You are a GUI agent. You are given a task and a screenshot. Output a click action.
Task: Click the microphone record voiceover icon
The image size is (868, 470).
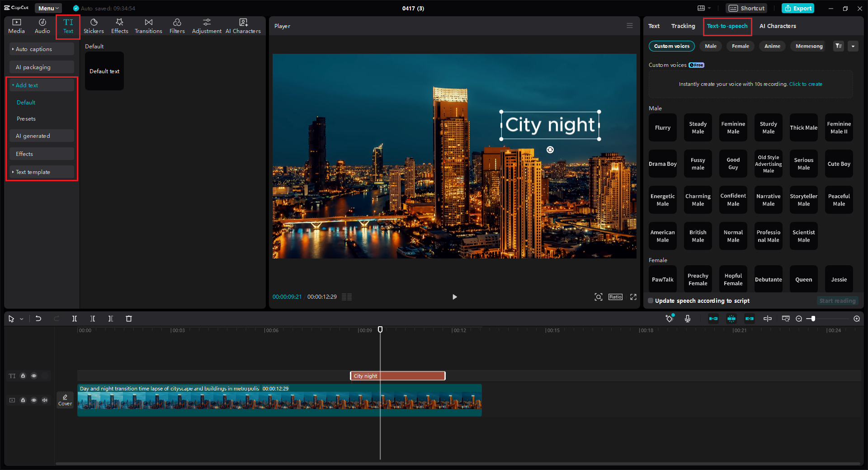(688, 319)
